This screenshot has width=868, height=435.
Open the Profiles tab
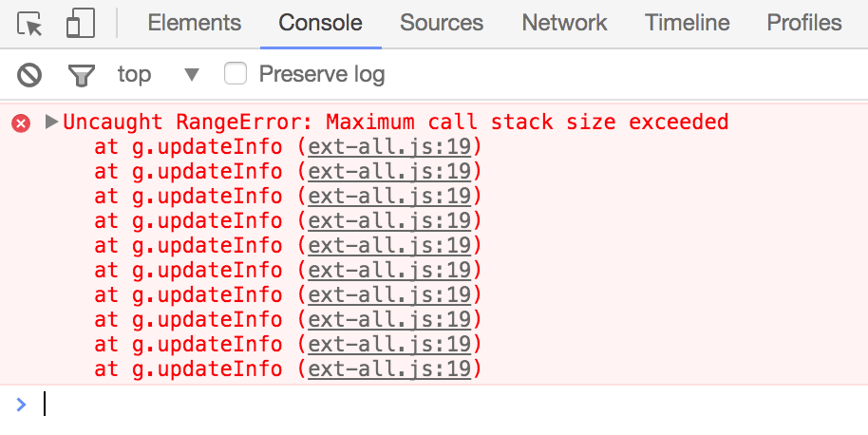tap(803, 23)
